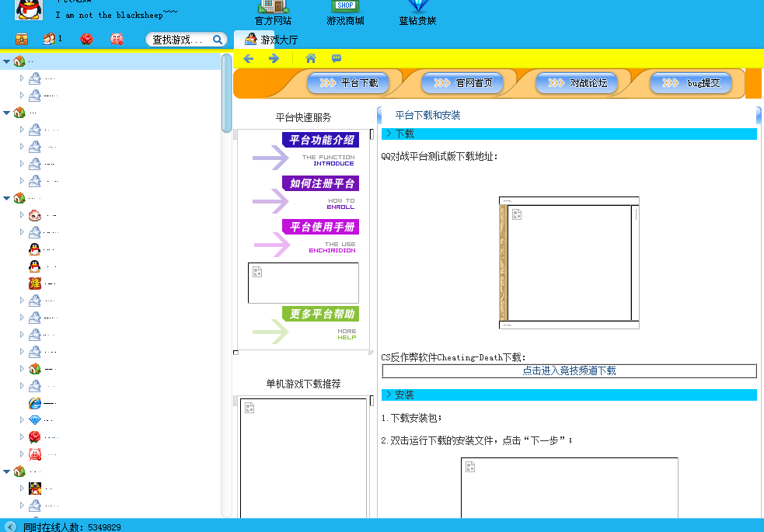Image resolution: width=764 pixels, height=532 pixels.
Task: Click the 下载 section header bar
Action: coord(569,134)
